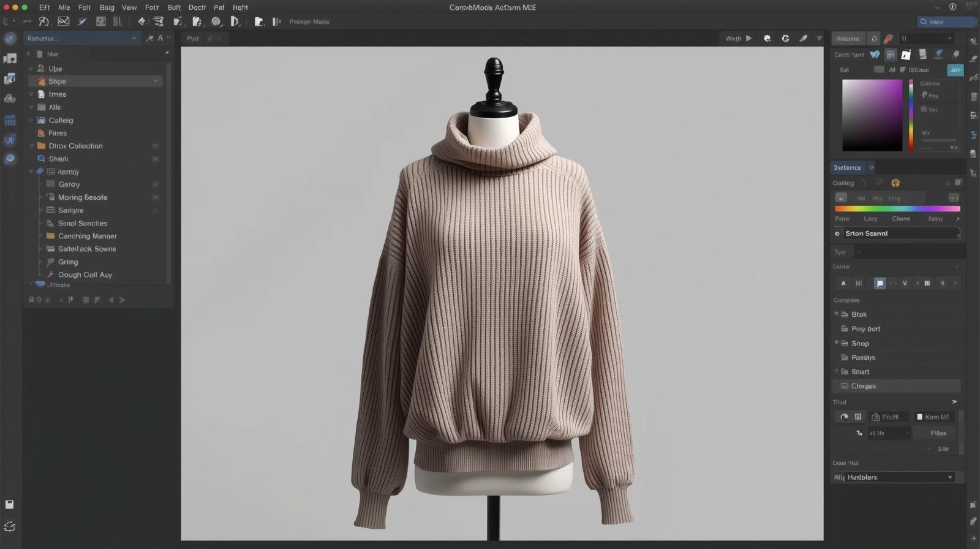Click the Fiioe button
Screen dimensions: 980x549
point(938,433)
